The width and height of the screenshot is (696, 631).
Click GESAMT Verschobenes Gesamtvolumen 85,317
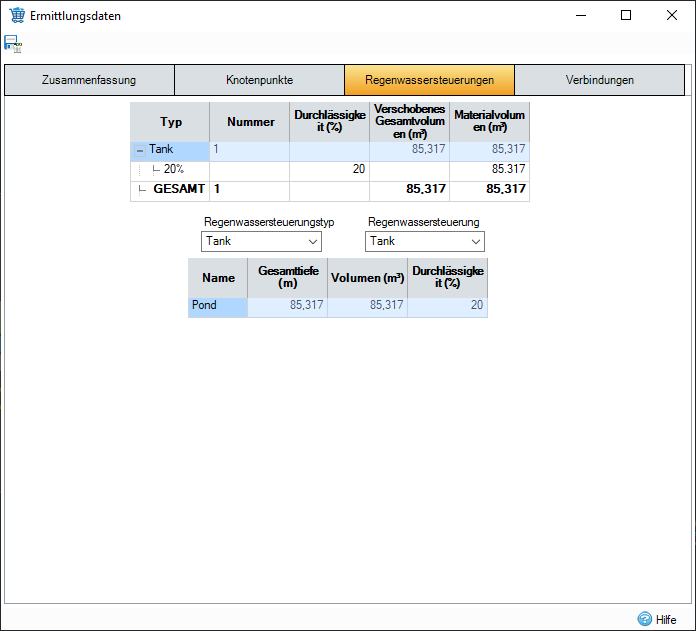(410, 191)
